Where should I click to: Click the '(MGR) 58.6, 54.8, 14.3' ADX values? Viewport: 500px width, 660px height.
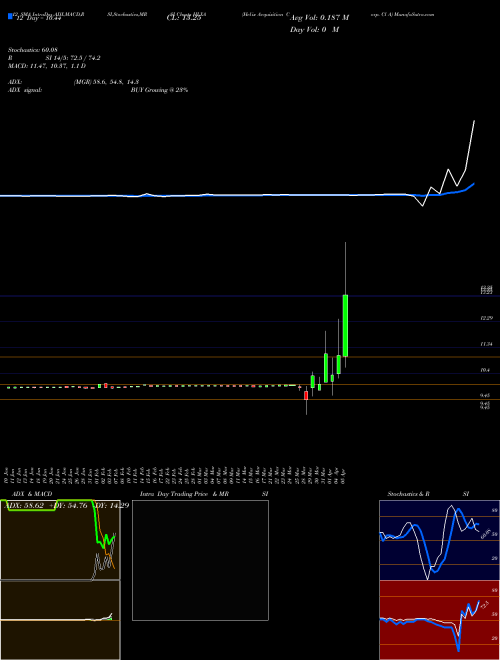(106, 82)
